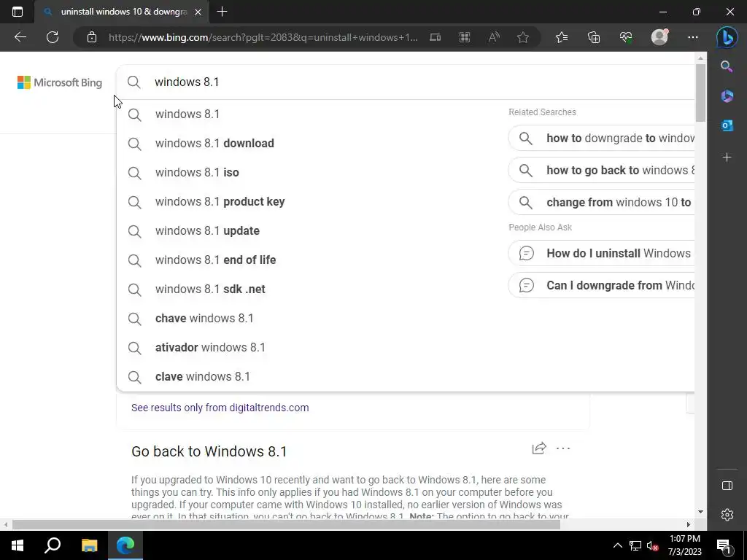747x560 pixels.
Task: Open the notification center icon
Action: click(x=724, y=545)
